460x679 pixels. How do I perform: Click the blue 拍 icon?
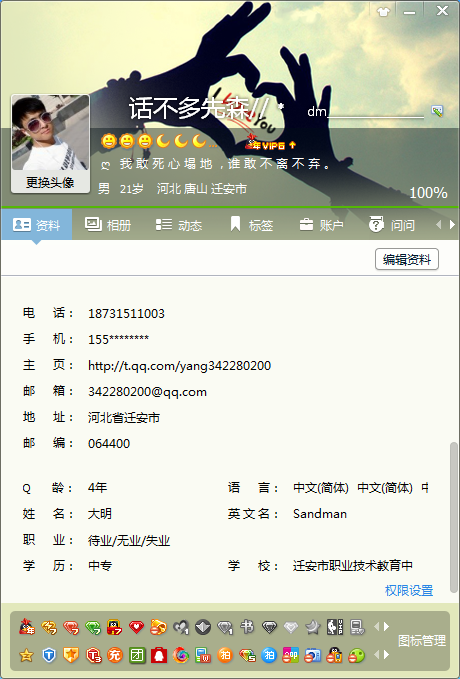(x=269, y=655)
